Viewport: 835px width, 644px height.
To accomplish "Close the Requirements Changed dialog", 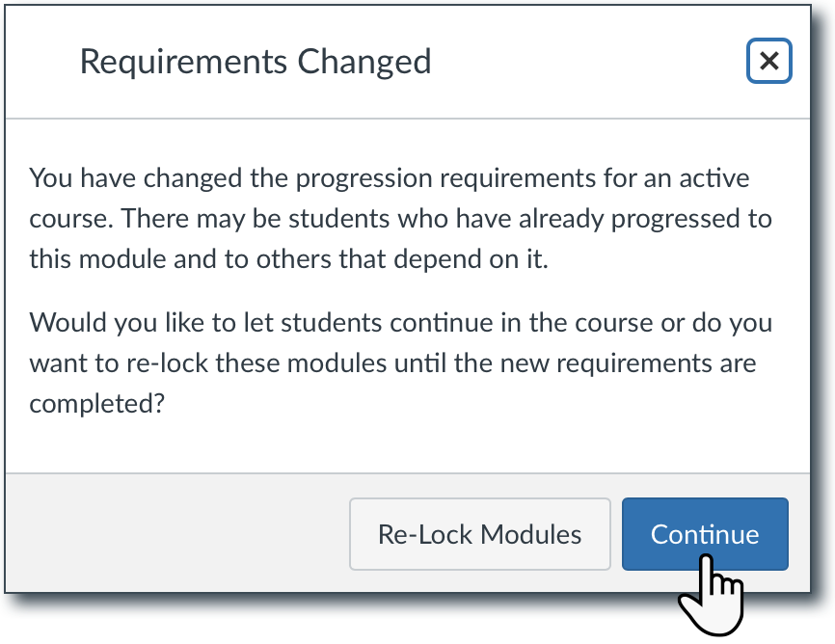I will tap(768, 62).
